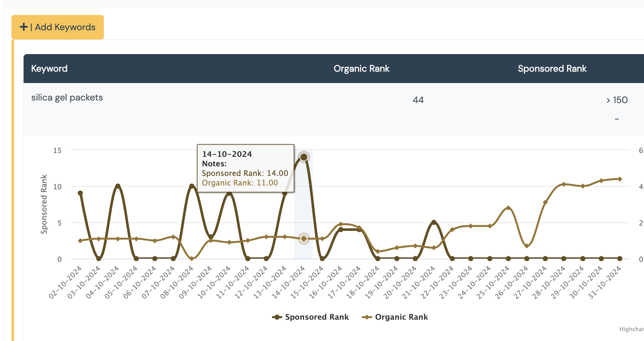Click the highlighted 14-10-2024 sponsored rank point
Viewport: 644px width, 341px height.
coord(304,157)
